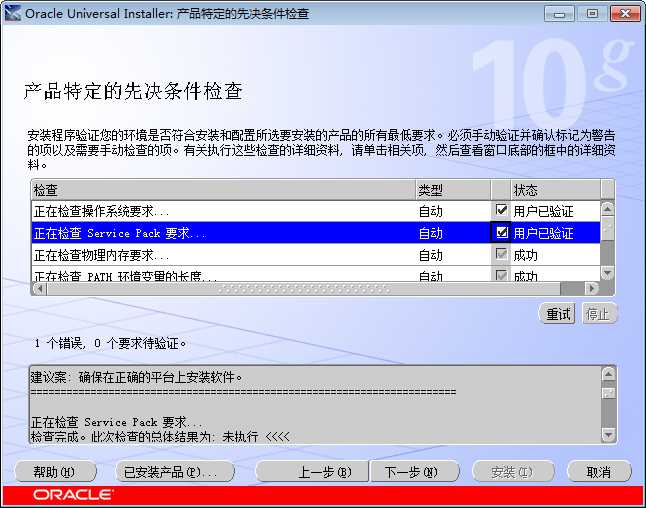Click the 类型 column header
Screen dimensions: 646x508
point(453,190)
